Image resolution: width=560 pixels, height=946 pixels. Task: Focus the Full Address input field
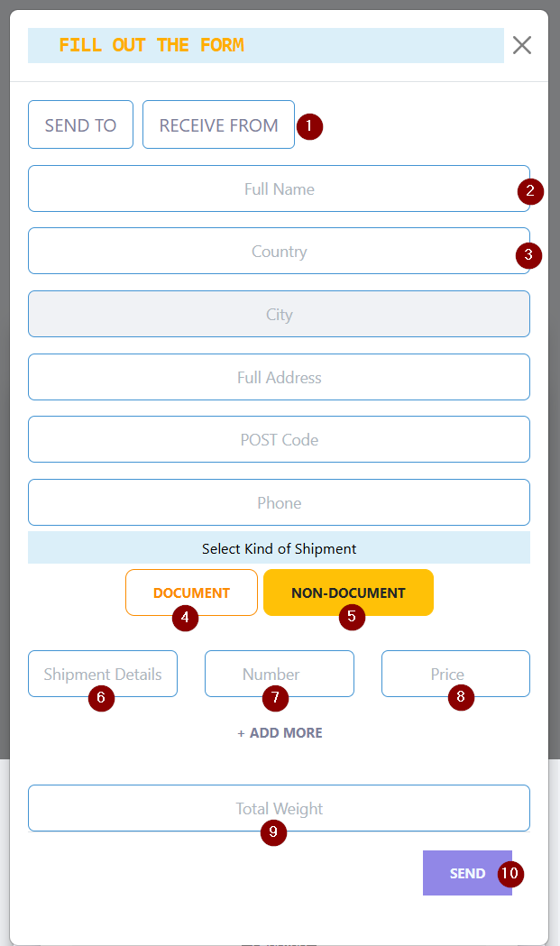point(279,377)
